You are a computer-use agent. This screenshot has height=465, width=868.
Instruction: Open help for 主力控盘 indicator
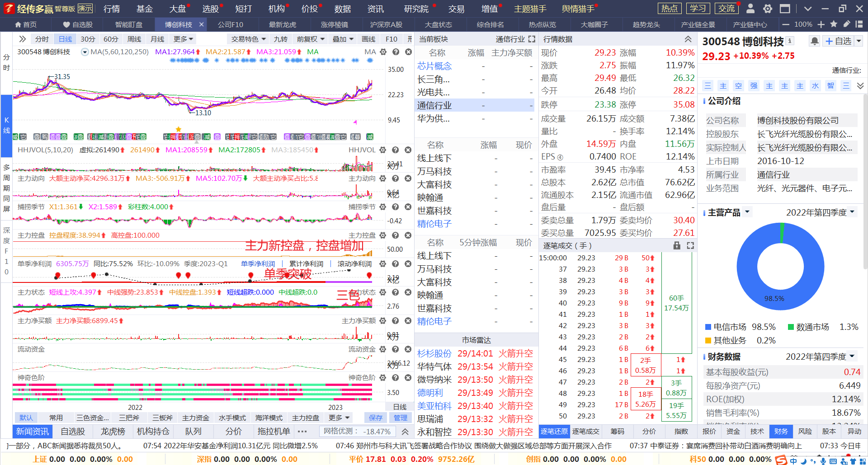pyautogui.click(x=395, y=235)
